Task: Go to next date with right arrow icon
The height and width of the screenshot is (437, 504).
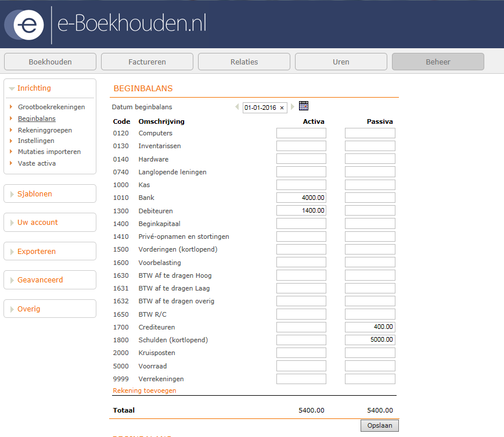Action: (x=292, y=107)
